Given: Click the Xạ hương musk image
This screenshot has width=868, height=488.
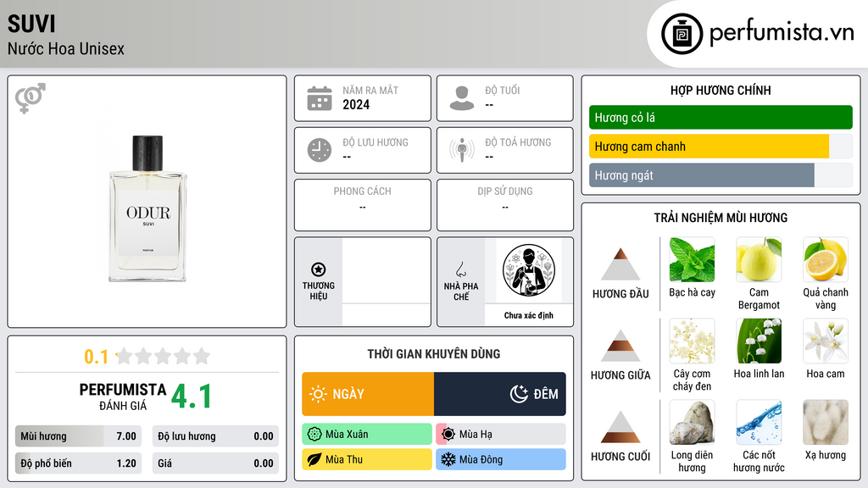Looking at the screenshot, I should [826, 422].
